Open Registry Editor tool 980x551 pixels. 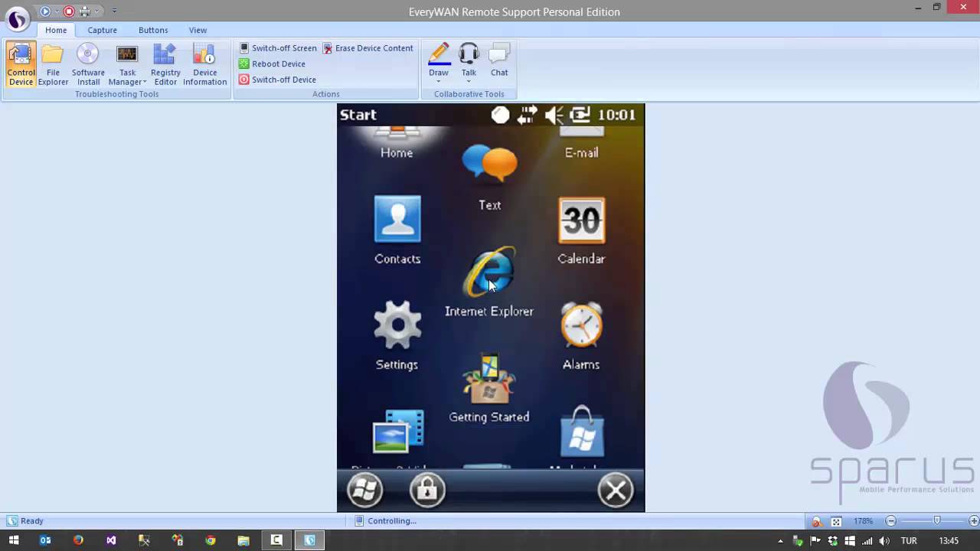(165, 64)
